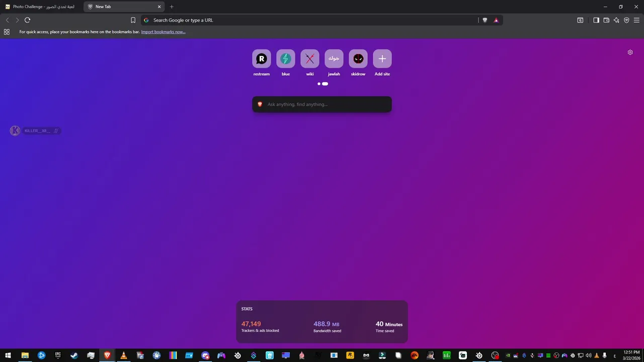Open the apps grid in bookmarks bar
Image resolution: width=644 pixels, height=362 pixels.
[7, 32]
